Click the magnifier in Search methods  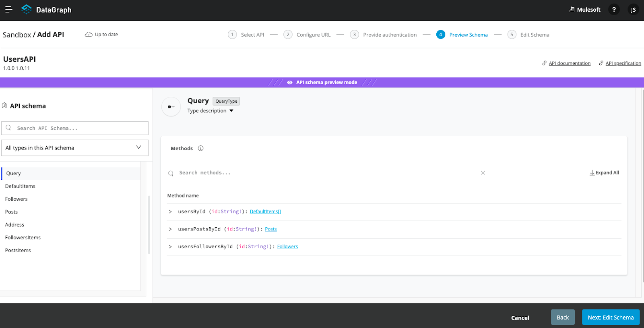tap(171, 173)
